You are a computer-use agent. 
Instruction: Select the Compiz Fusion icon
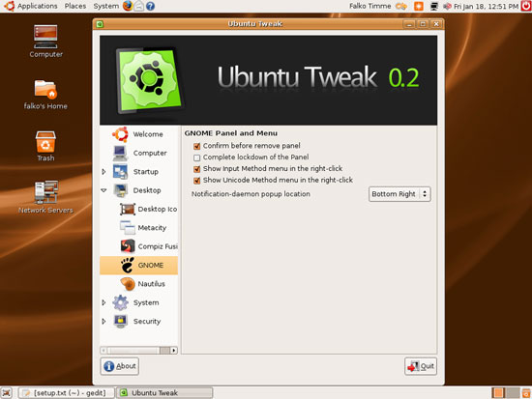point(128,246)
